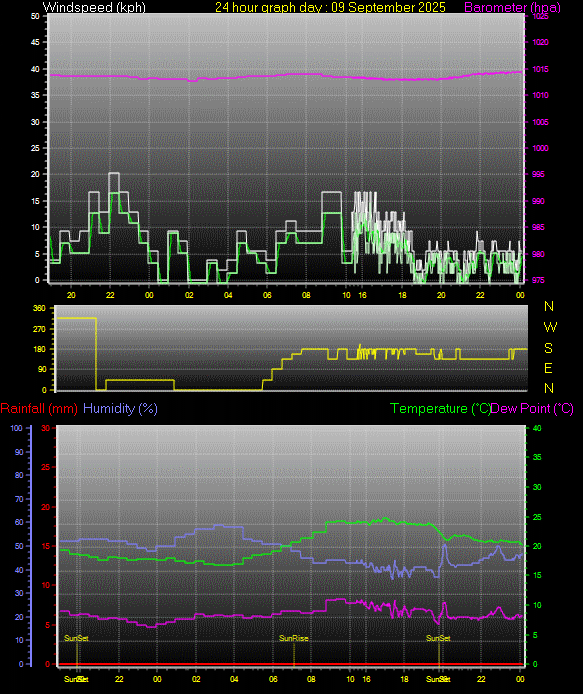583x694 pixels.
Task: Click the N compass label at top
Action: tap(549, 306)
